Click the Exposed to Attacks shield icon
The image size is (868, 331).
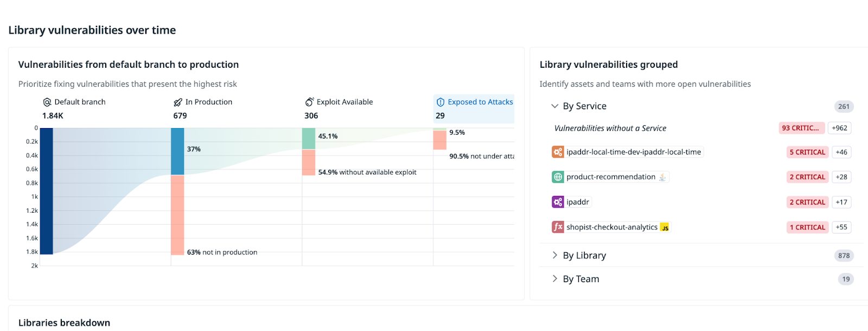[441, 102]
